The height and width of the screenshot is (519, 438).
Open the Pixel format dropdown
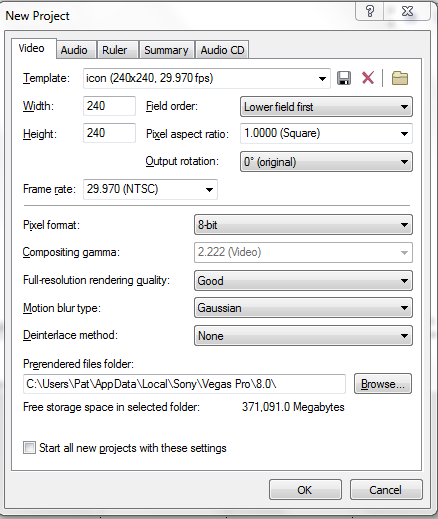click(303, 225)
